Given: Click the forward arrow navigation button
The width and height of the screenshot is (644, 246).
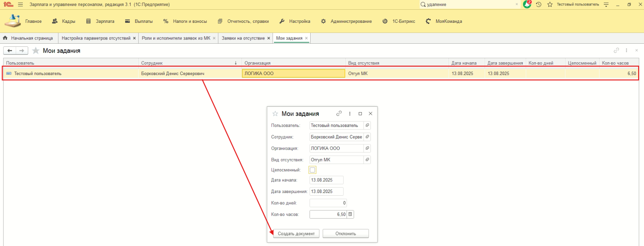Looking at the screenshot, I should (x=22, y=51).
